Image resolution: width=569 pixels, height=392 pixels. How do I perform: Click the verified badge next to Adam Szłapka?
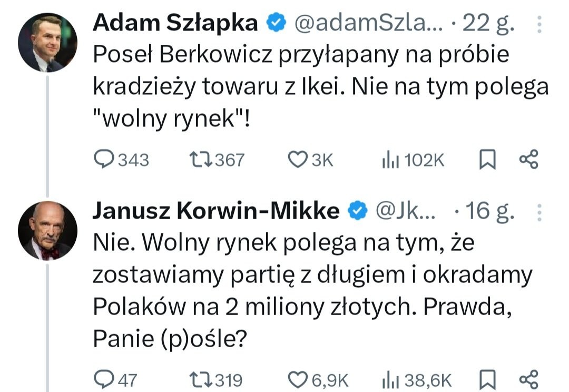point(275,22)
